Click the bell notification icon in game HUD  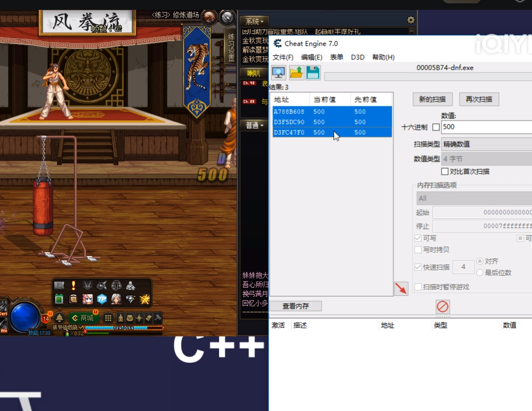pyautogui.click(x=59, y=318)
